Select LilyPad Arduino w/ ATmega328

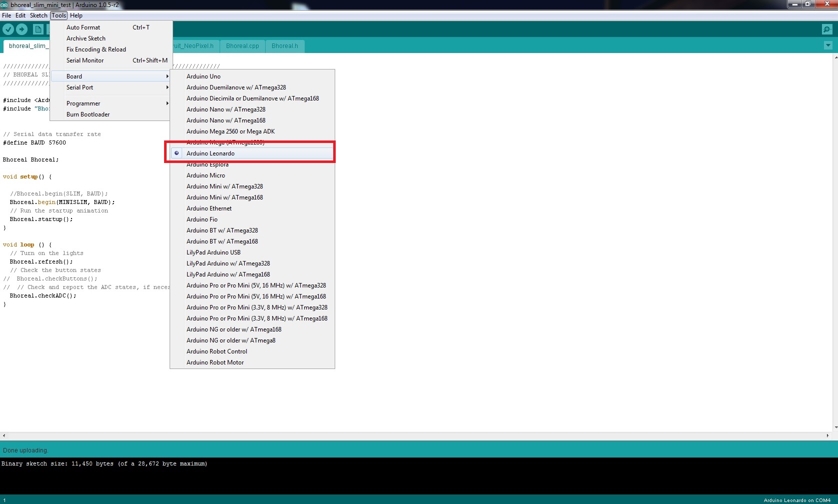[x=253, y=263]
